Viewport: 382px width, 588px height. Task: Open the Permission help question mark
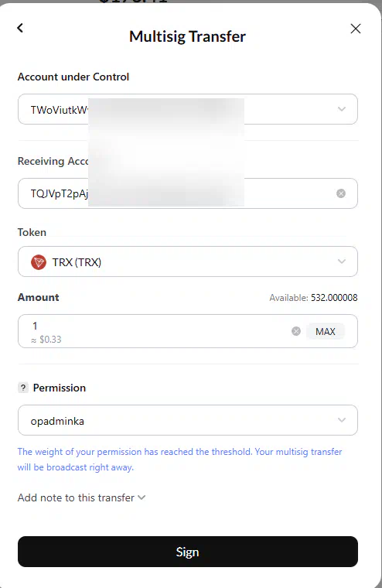[23, 388]
